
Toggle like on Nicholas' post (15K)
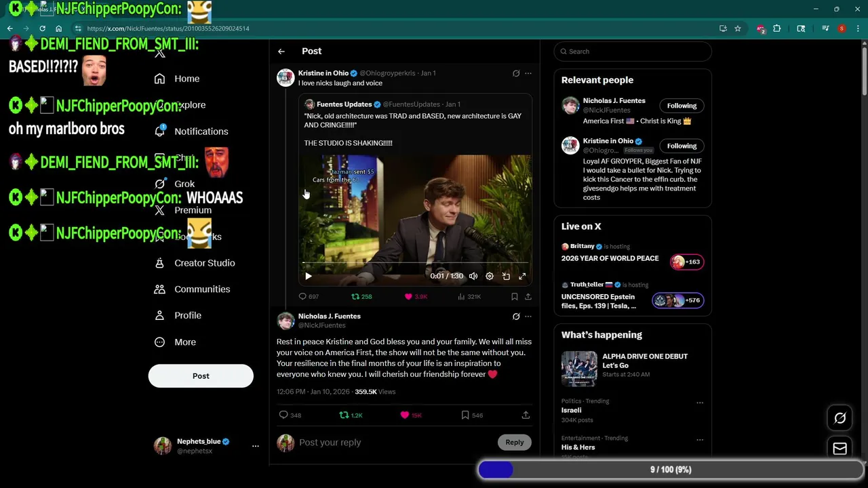click(411, 415)
